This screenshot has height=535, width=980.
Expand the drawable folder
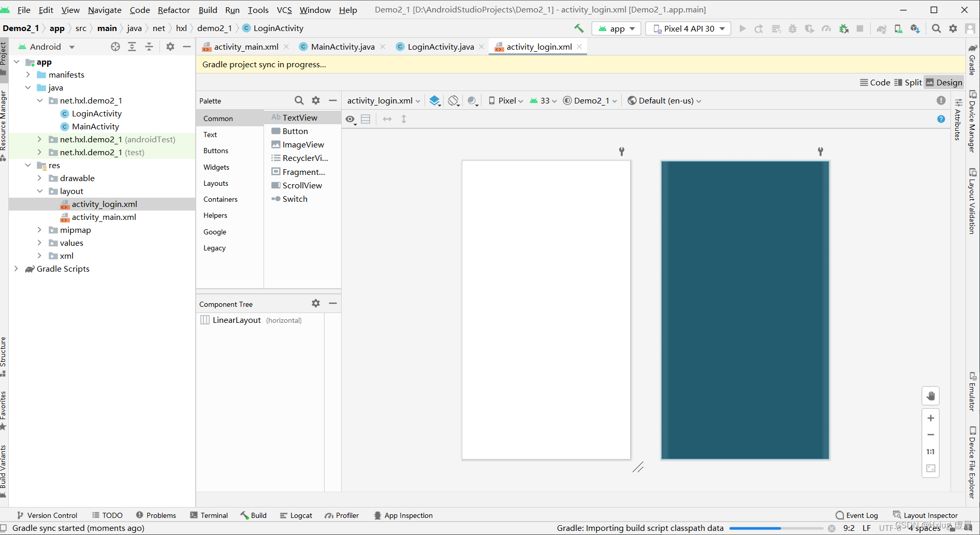click(39, 178)
